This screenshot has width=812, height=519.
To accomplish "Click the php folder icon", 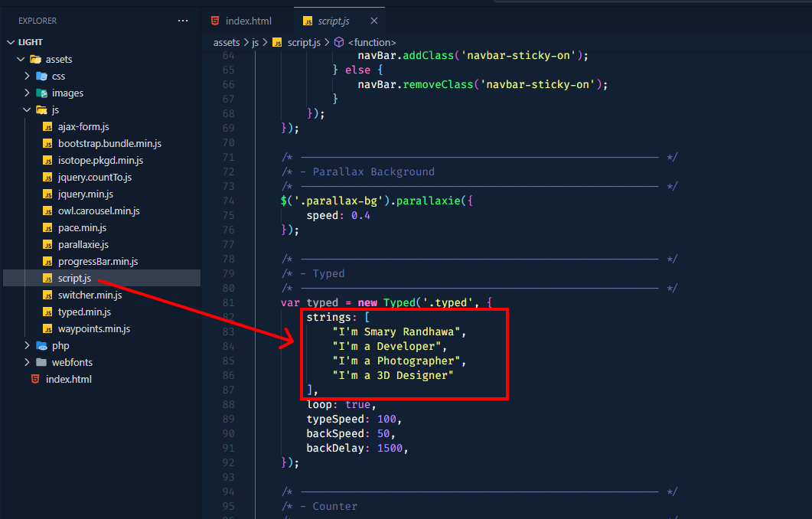I will click(x=42, y=345).
